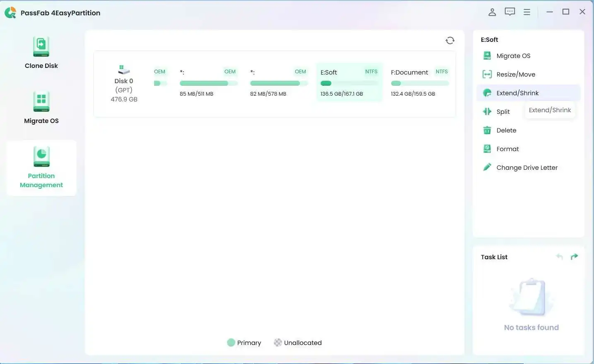This screenshot has height=364, width=594.
Task: Select the 85 MB/511 MB OEM partition
Action: 208,82
